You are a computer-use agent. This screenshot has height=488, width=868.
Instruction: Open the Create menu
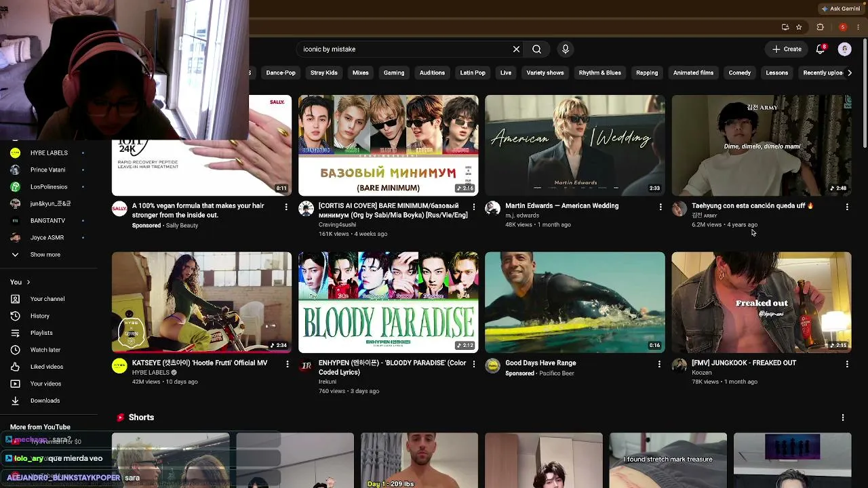click(x=787, y=49)
